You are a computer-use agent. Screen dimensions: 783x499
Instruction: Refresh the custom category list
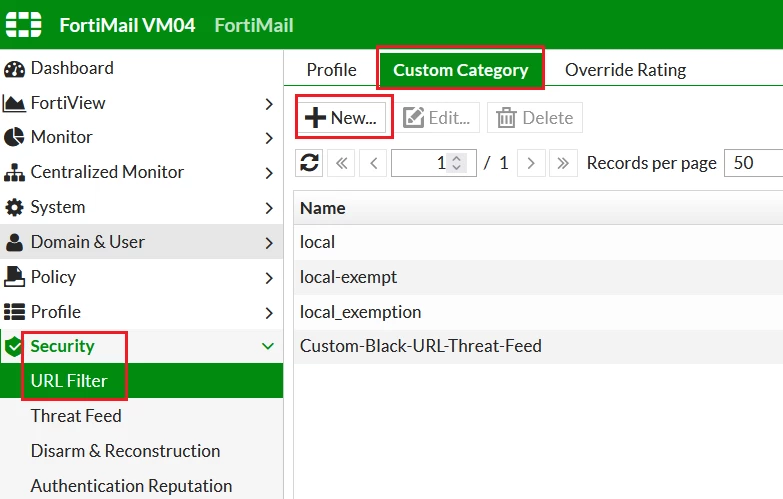coord(309,163)
